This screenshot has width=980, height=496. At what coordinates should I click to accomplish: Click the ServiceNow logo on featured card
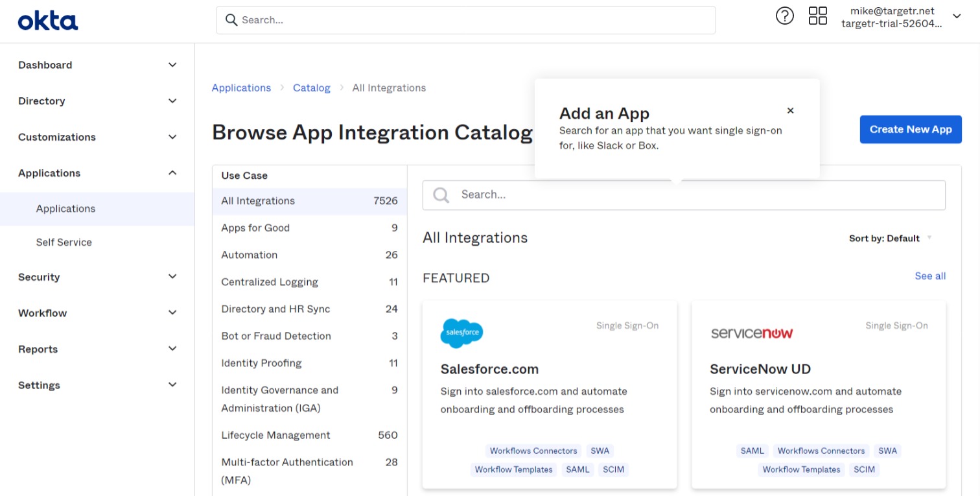point(752,333)
